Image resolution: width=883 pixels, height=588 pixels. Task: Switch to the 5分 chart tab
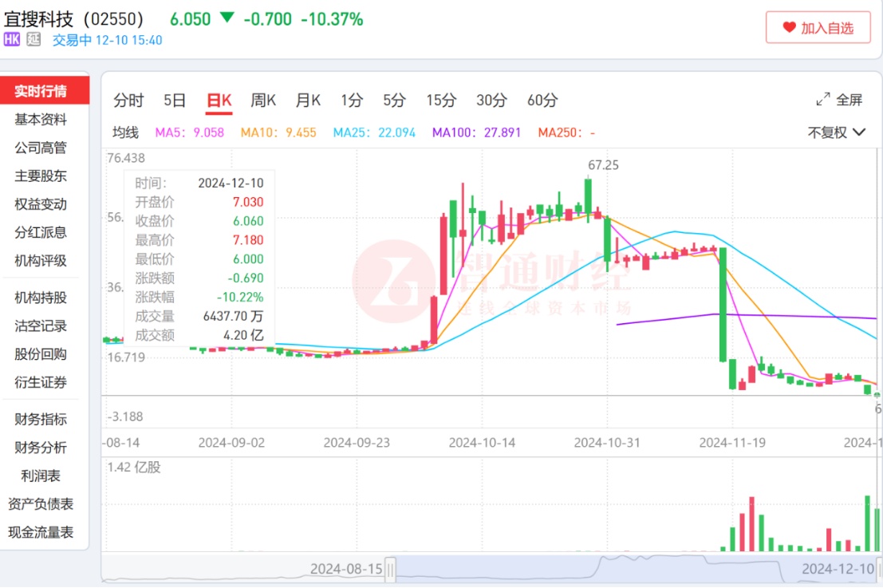(x=394, y=101)
